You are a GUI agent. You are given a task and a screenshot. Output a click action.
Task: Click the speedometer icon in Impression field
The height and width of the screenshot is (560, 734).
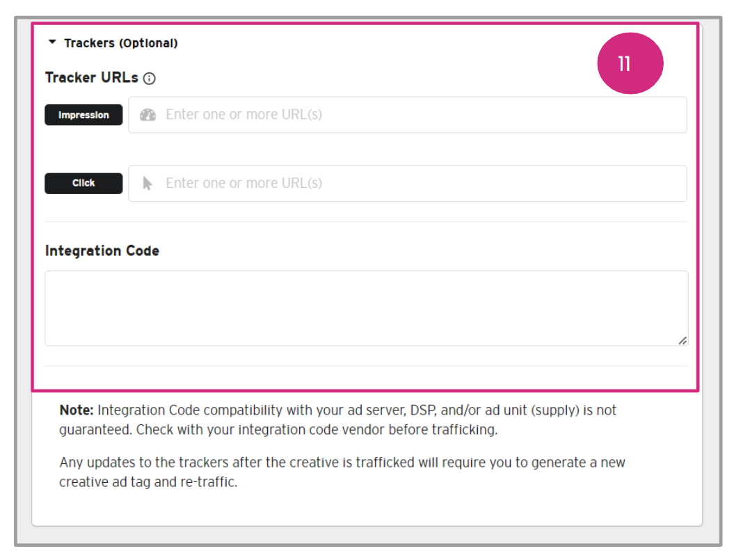(147, 115)
